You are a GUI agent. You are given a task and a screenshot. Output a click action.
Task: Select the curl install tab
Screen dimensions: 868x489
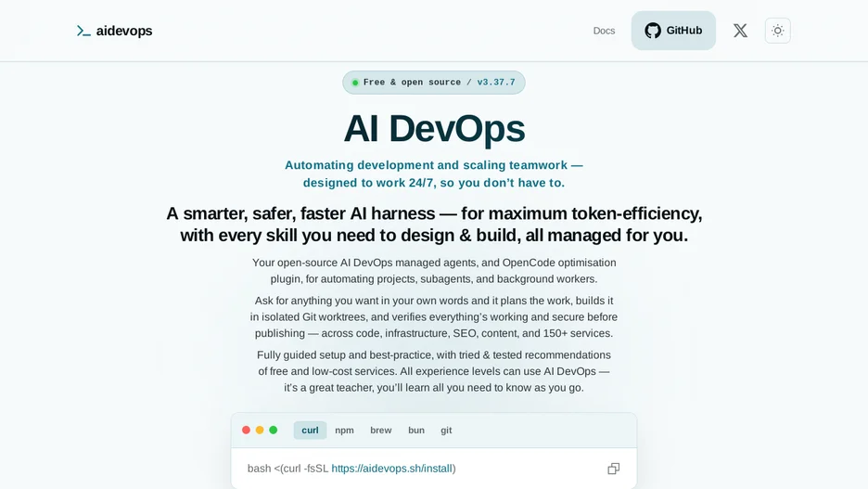[x=310, y=431]
